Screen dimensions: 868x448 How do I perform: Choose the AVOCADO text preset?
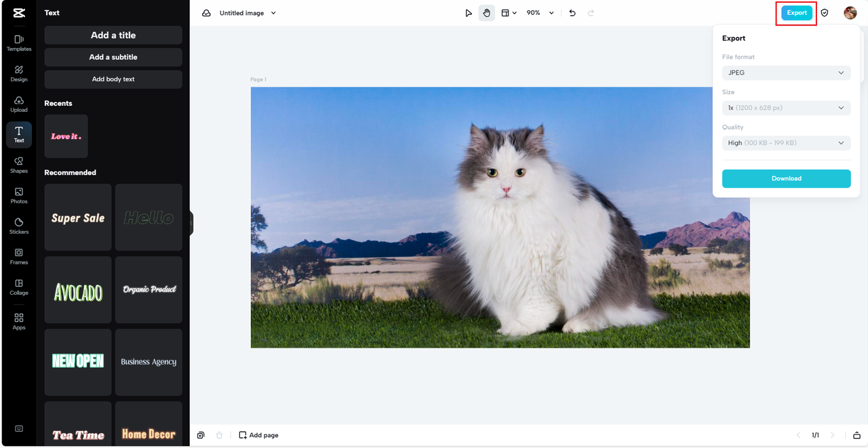pos(78,290)
